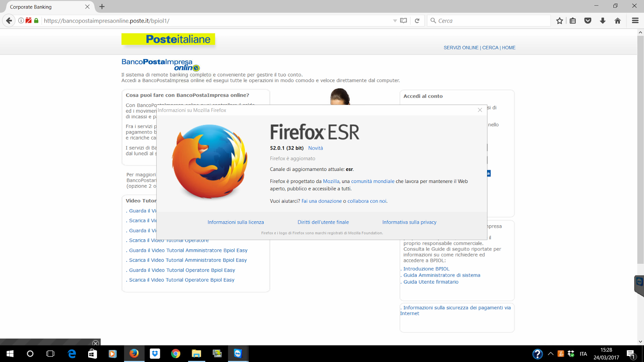
Task: Show bookmarks list icon
Action: (x=573, y=21)
